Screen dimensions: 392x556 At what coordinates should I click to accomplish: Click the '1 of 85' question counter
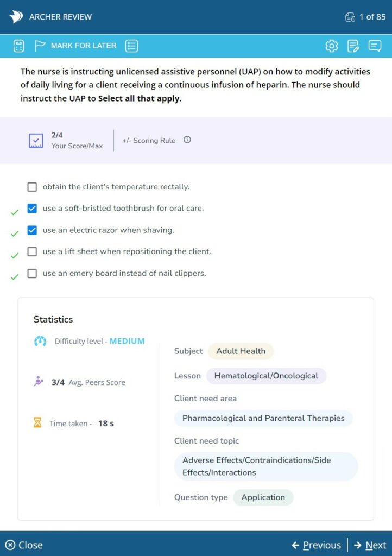[x=365, y=17]
